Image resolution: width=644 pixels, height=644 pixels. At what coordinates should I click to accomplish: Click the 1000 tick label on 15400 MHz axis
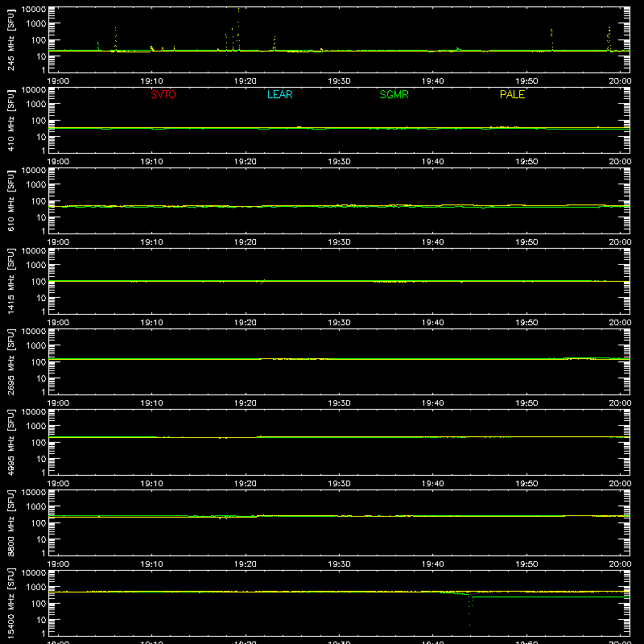36,588
